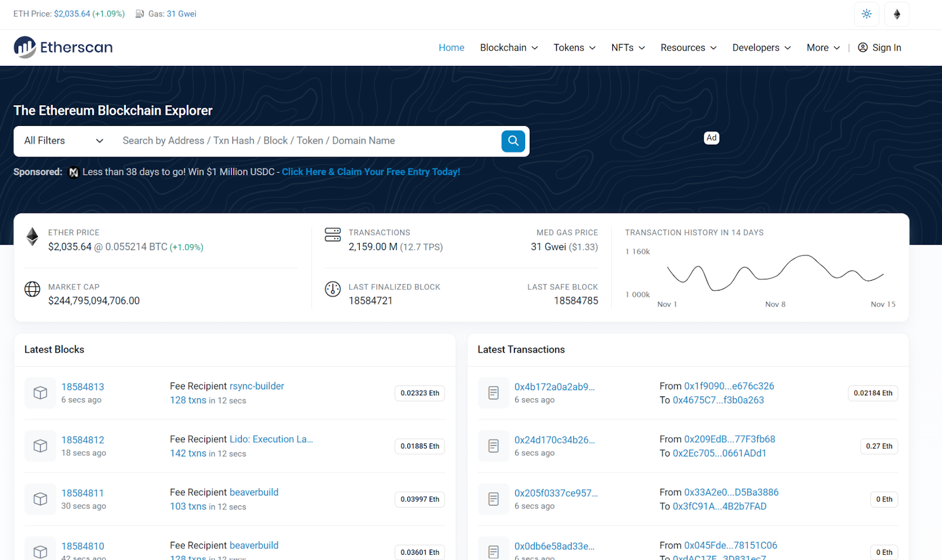Click the gas pump icon in top bar
The image size is (942, 560).
(x=140, y=14)
